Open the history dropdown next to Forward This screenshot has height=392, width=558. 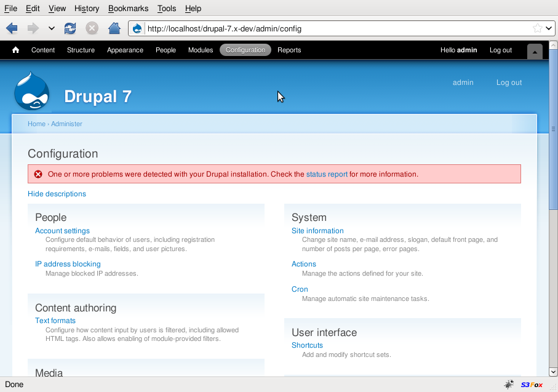(52, 28)
